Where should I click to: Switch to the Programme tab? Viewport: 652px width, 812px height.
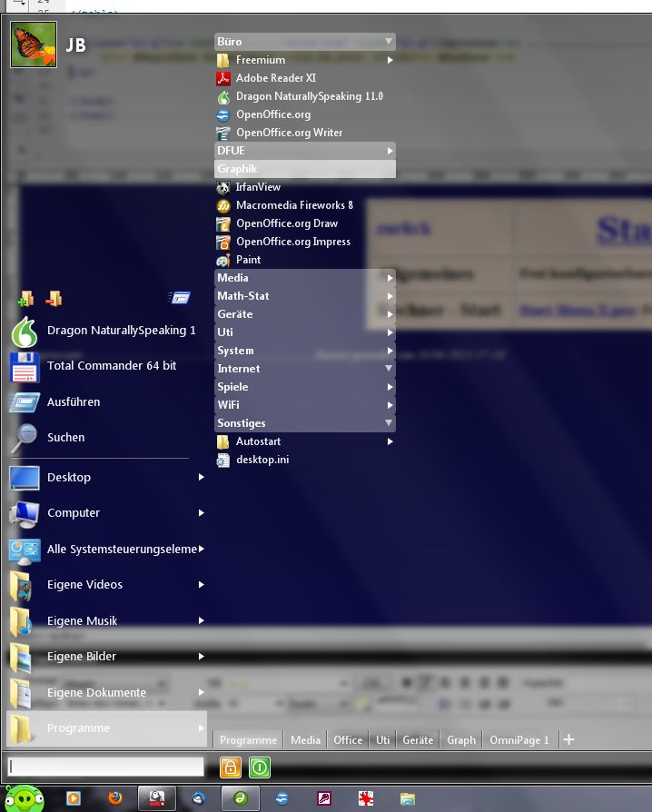click(248, 740)
